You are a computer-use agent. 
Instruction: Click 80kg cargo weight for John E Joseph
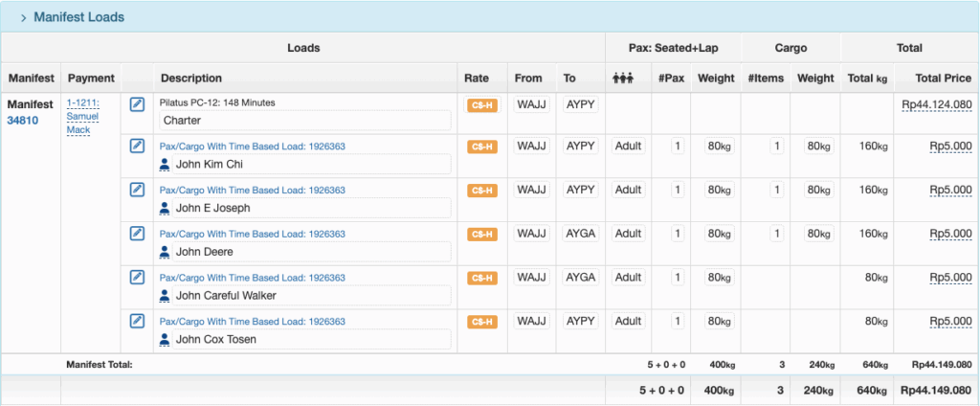tap(819, 190)
